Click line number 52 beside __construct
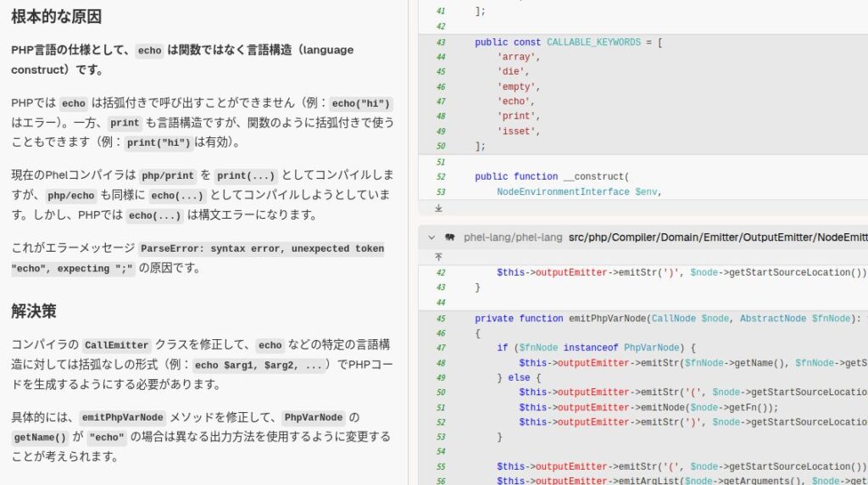This screenshot has width=868, height=485. [x=440, y=177]
